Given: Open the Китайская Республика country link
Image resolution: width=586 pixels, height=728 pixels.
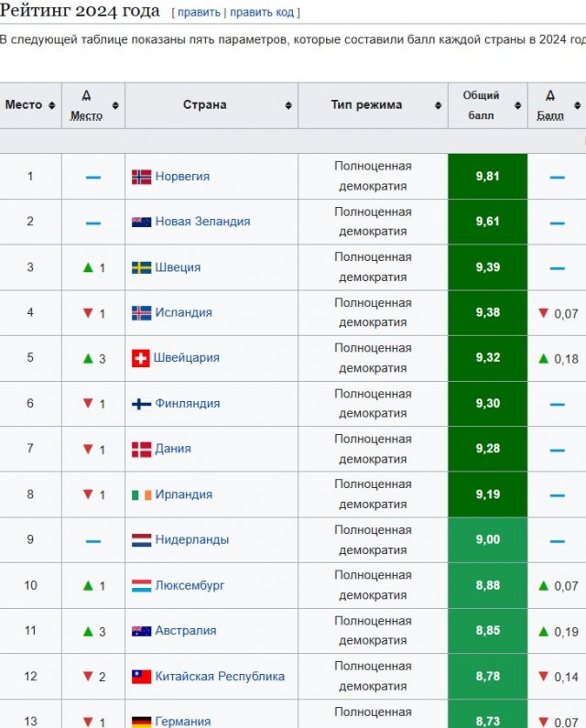Looking at the screenshot, I should click(220, 676).
